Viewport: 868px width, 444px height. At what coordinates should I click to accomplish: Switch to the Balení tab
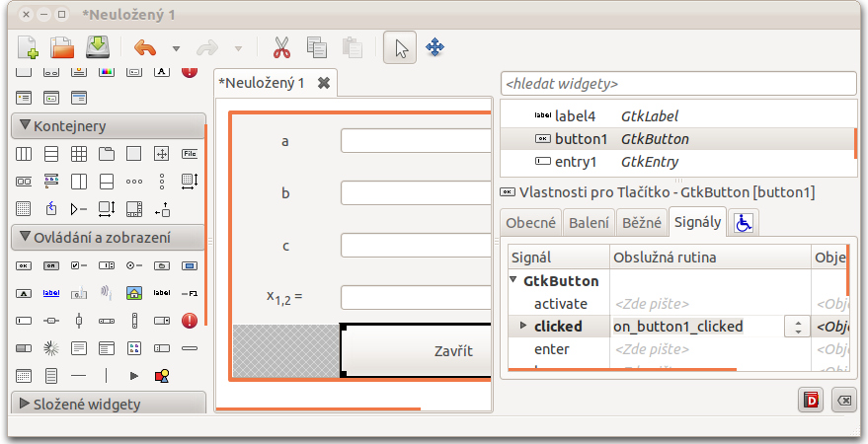coord(589,223)
